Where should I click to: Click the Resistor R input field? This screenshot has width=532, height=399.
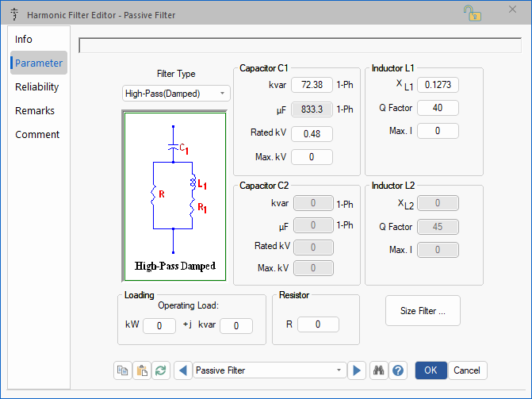click(x=318, y=324)
